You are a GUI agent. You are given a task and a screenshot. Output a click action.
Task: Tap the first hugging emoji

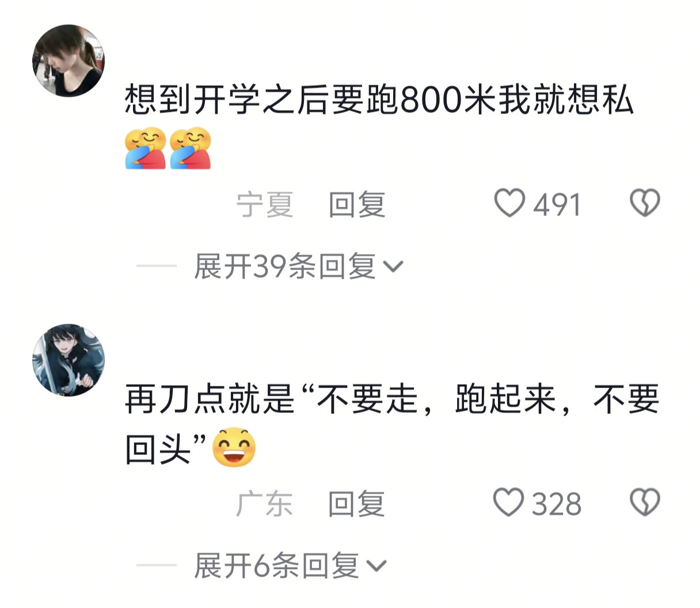coord(146,148)
